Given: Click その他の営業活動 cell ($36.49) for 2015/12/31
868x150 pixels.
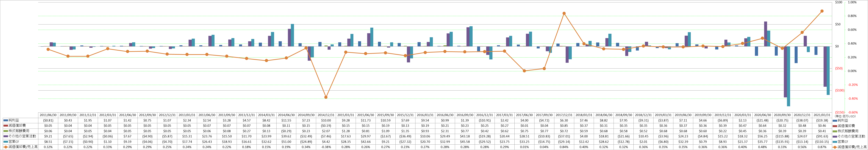Looking at the screenshot, I should (x=405, y=137).
